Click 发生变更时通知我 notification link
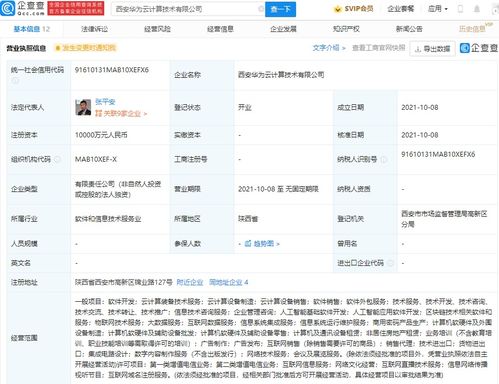Image resolution: width=499 pixels, height=384 pixels. tap(86, 48)
